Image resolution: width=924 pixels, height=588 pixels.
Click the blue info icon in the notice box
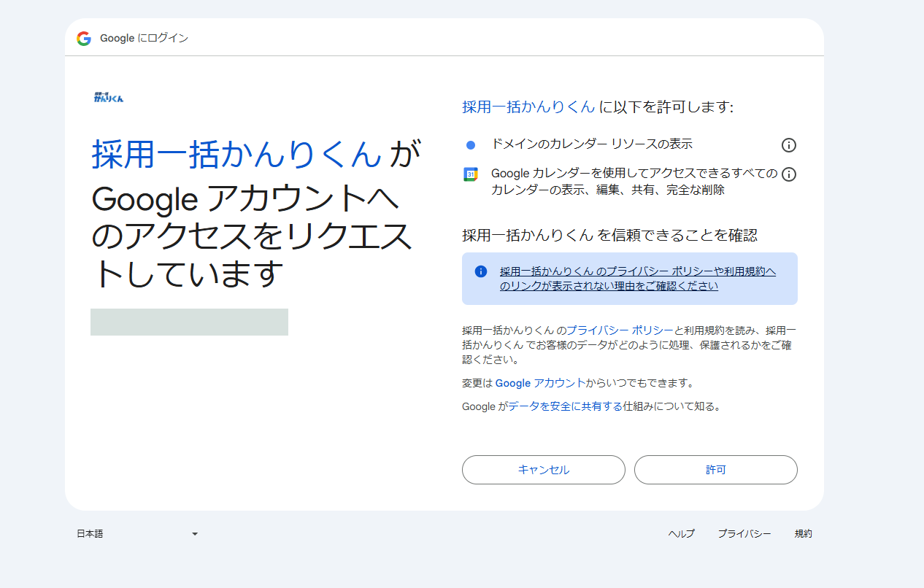pos(480,271)
